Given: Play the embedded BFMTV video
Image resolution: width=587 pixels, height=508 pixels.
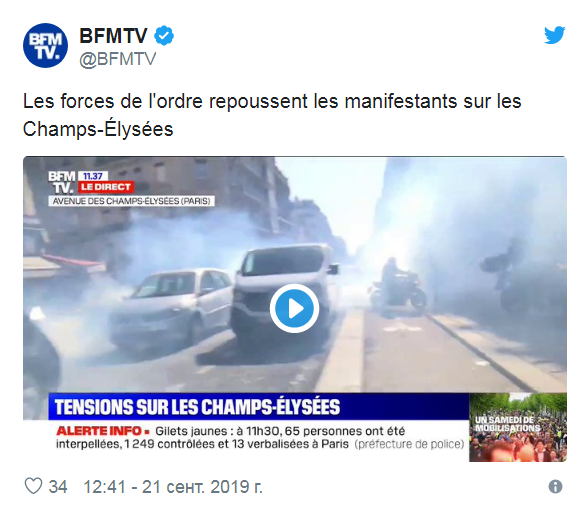Looking at the screenshot, I should coord(295,308).
